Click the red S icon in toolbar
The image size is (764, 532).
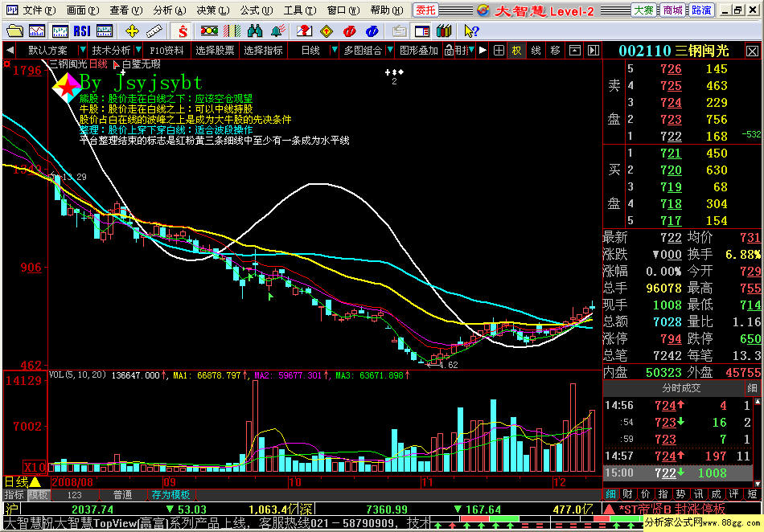[183, 31]
